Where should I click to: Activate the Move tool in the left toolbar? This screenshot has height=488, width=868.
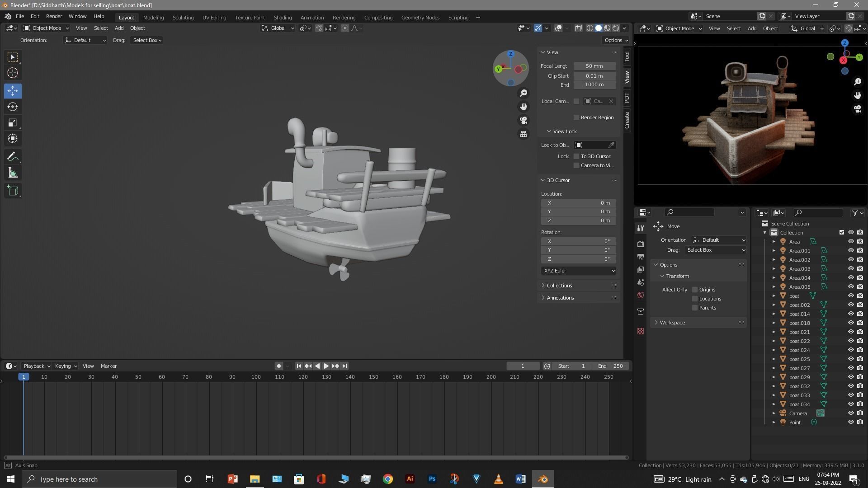click(13, 91)
